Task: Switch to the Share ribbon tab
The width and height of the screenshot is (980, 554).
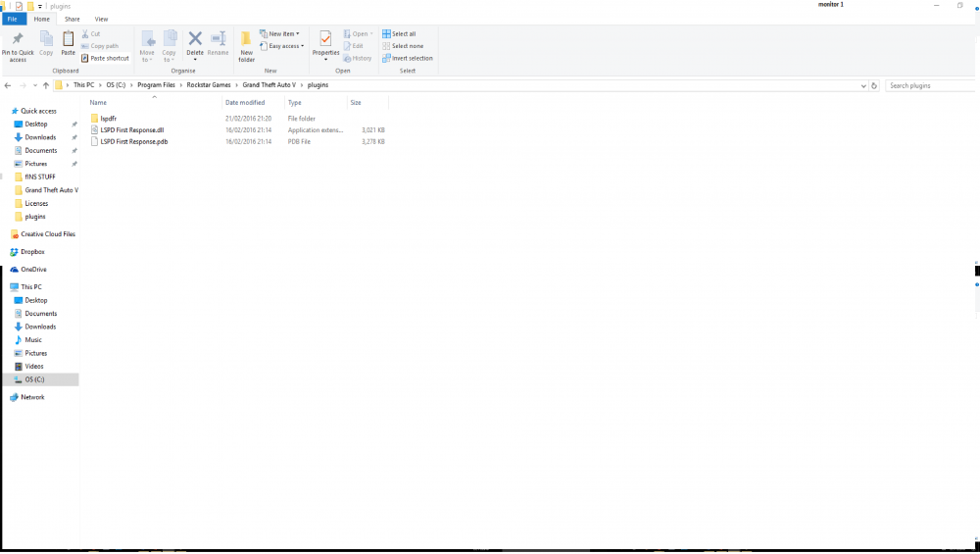Action: (x=72, y=20)
